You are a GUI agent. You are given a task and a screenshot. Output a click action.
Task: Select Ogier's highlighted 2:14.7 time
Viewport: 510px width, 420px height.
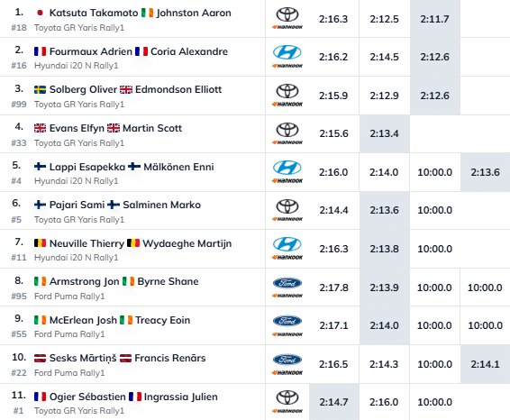tap(334, 402)
